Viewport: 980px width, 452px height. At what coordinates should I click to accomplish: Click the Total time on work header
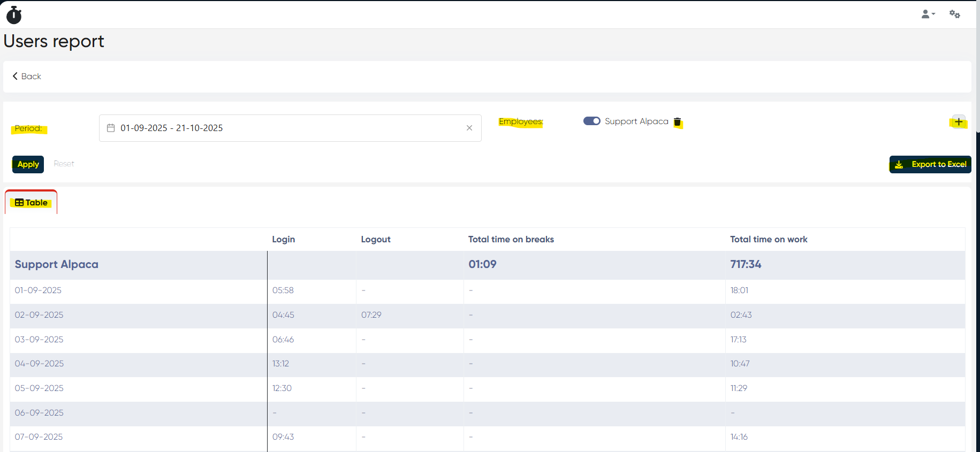769,240
